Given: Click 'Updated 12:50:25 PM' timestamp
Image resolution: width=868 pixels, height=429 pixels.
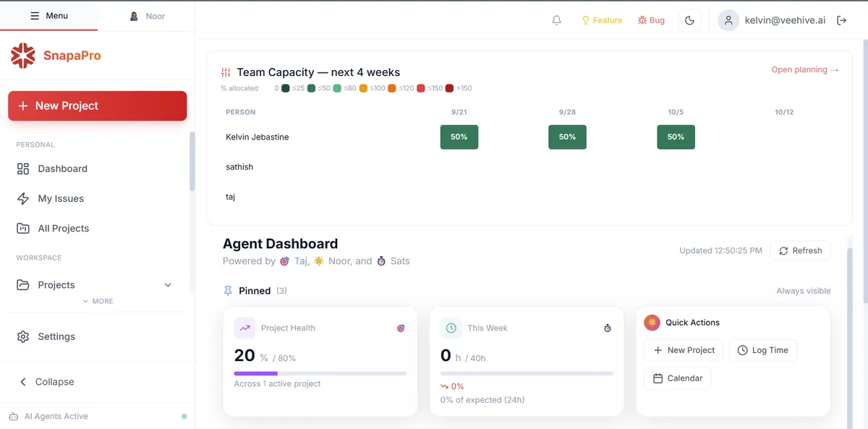Looking at the screenshot, I should [x=720, y=251].
